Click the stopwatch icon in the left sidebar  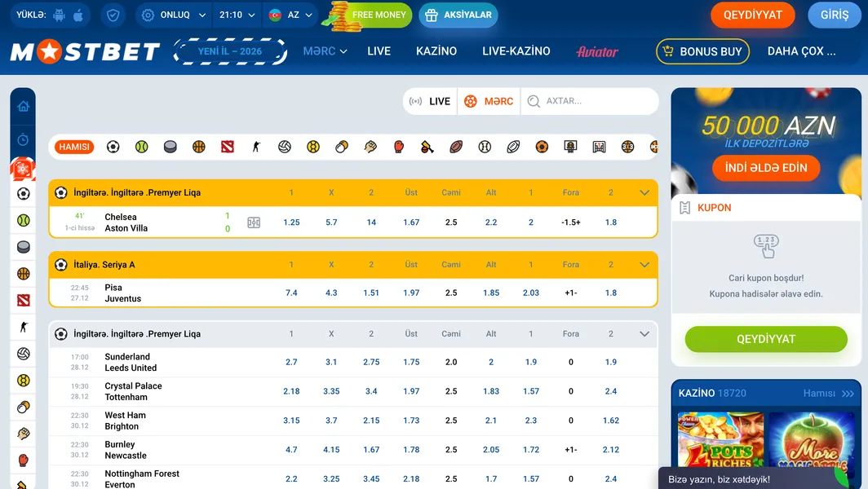coord(23,139)
